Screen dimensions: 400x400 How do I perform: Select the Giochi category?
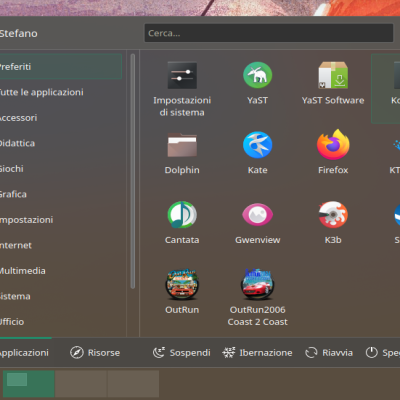click(61, 169)
